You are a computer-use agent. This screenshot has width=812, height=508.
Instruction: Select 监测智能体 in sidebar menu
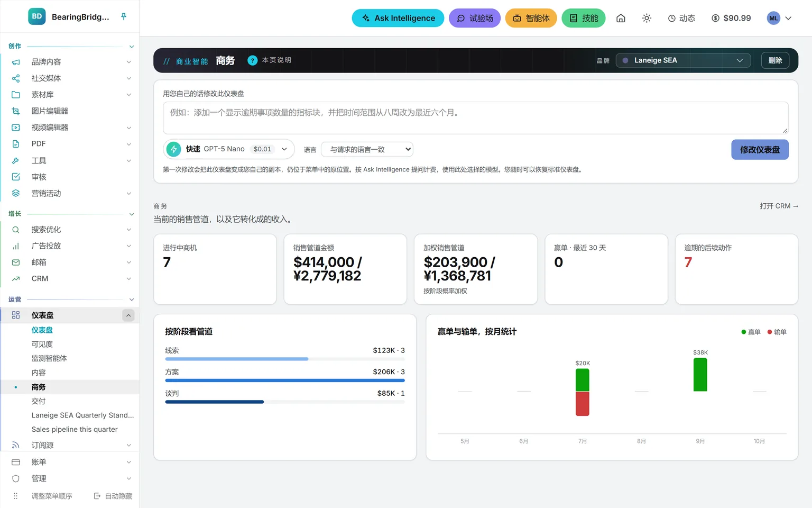pos(49,358)
